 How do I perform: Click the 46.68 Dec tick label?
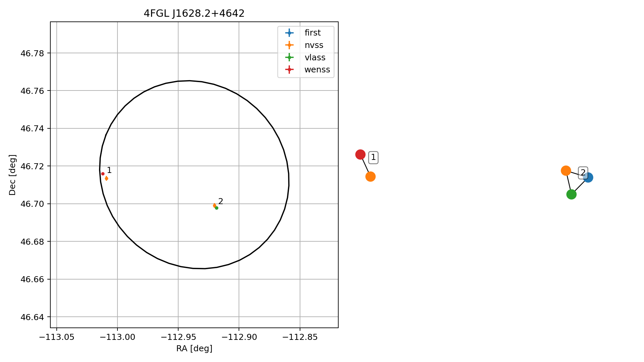point(32,242)
